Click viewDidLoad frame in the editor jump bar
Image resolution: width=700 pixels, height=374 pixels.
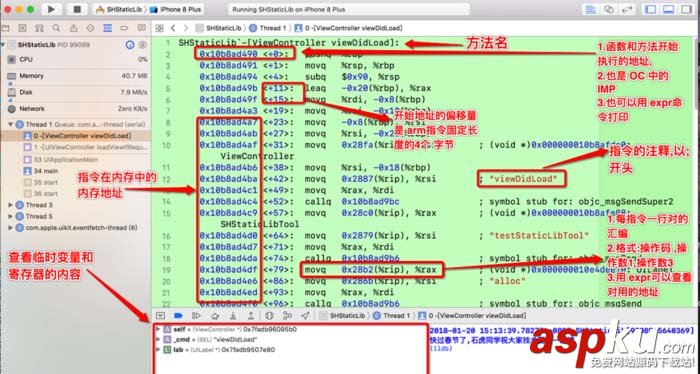348,28
